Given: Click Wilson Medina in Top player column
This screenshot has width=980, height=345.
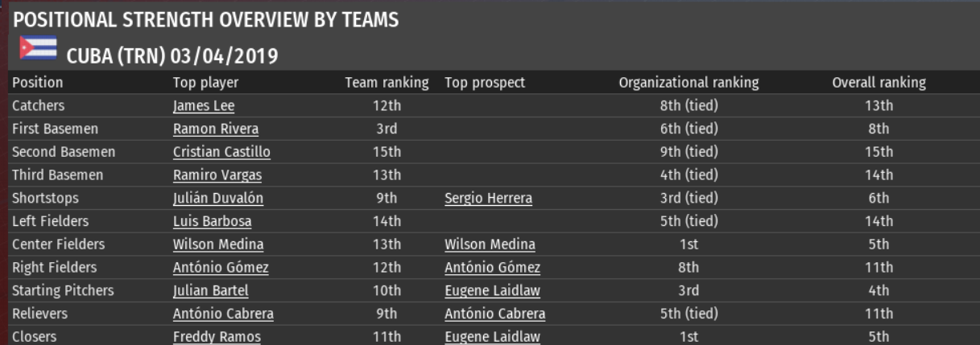Looking at the screenshot, I should (217, 245).
